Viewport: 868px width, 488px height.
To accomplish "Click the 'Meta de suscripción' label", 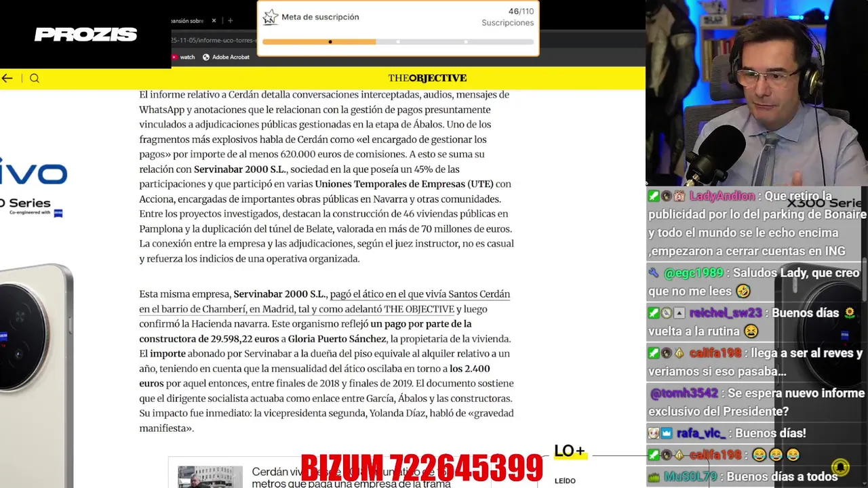I will click(x=320, y=17).
